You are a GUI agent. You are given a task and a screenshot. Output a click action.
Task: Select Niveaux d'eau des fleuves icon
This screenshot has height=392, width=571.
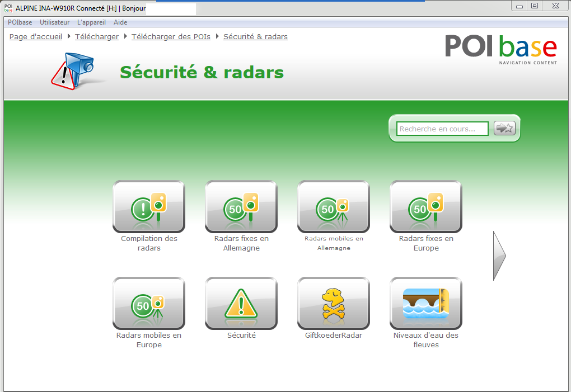pos(426,303)
